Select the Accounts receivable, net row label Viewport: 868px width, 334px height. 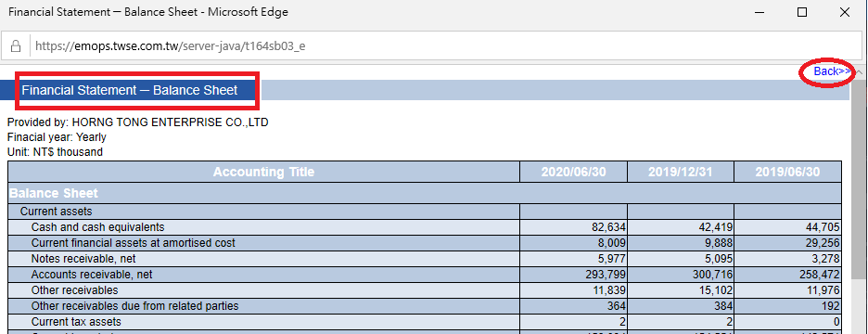92,275
